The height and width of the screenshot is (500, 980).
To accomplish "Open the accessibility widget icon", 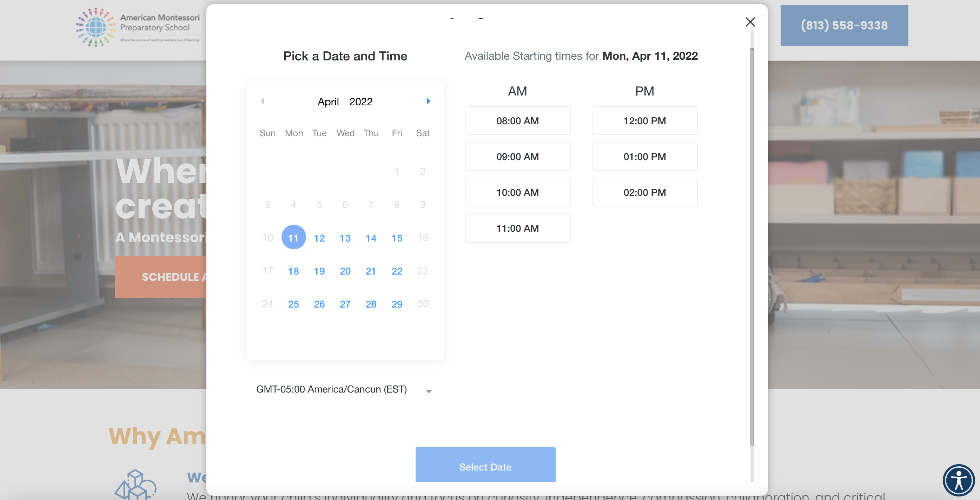I will [958, 480].
